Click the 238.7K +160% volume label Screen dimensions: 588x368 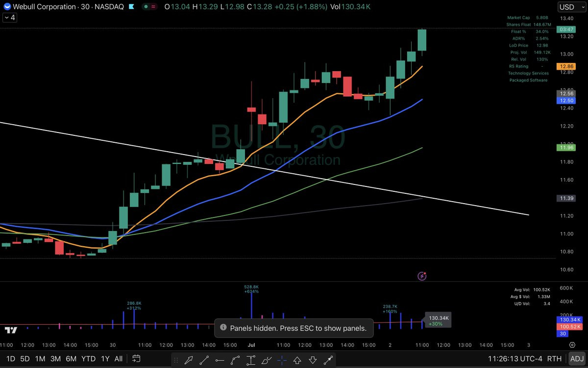click(x=390, y=309)
